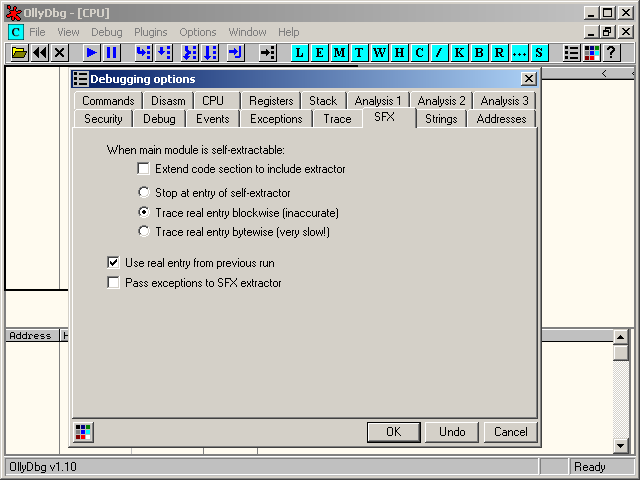The image size is (640, 480).
Task: Click the scrollbar down arrow at bottom right
Action: pyautogui.click(x=621, y=445)
